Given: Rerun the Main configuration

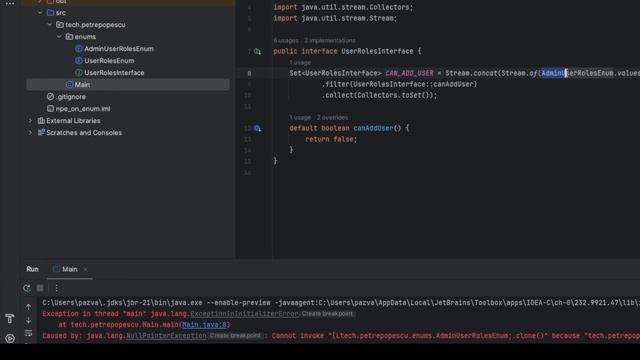Looking at the screenshot, I should (27, 288).
